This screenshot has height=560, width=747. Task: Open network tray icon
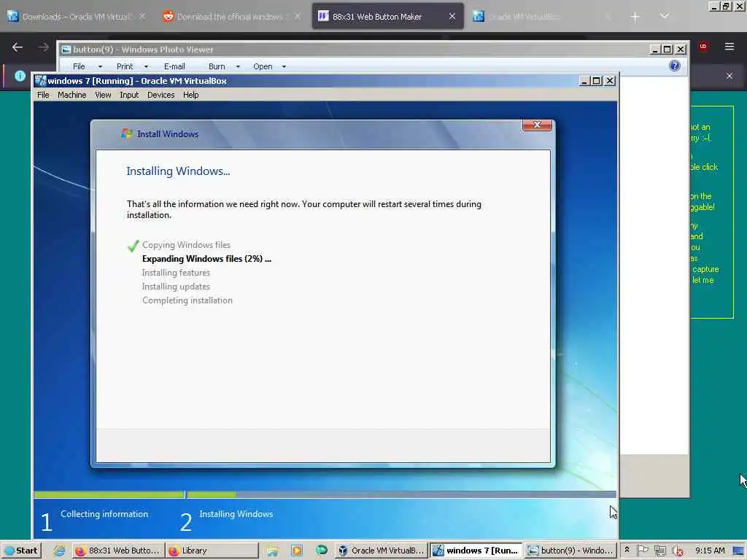(x=659, y=551)
